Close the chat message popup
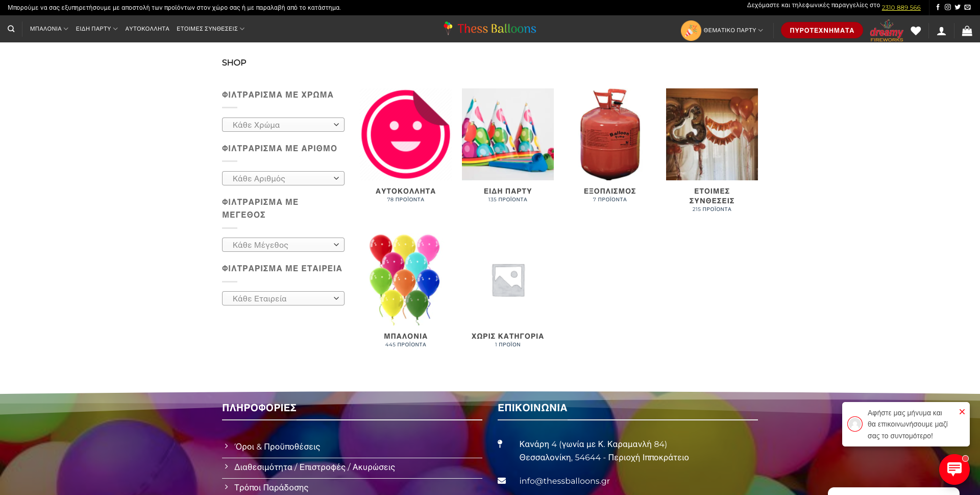The width and height of the screenshot is (980, 495). coord(962,412)
